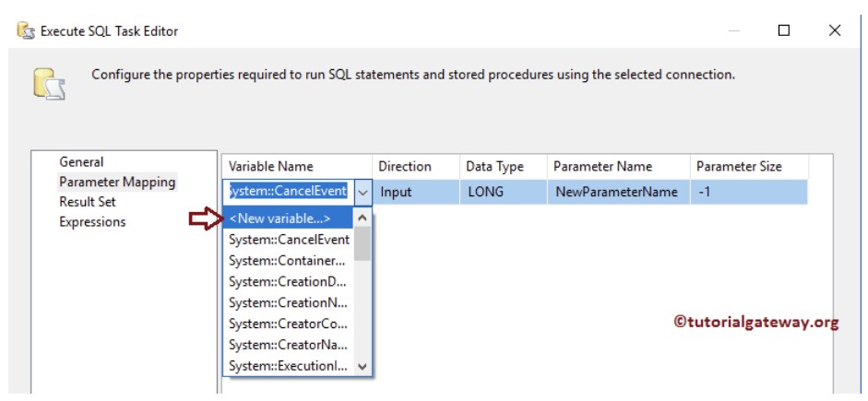Viewport: 868px width, 401px height.
Task: Choose System::CancelEvent in the dropdown list
Action: [288, 240]
